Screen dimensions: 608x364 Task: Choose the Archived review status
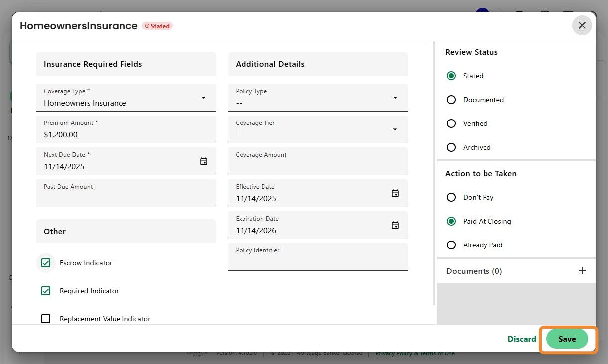click(x=451, y=147)
